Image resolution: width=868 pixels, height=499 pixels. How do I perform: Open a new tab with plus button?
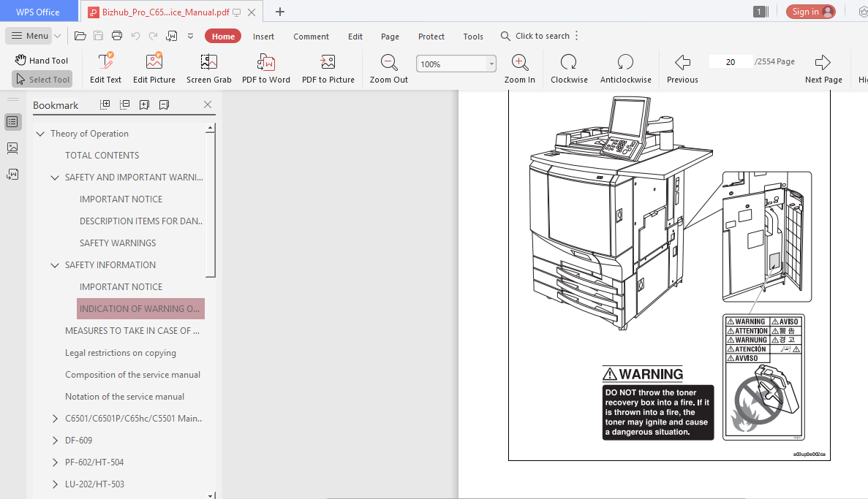280,12
